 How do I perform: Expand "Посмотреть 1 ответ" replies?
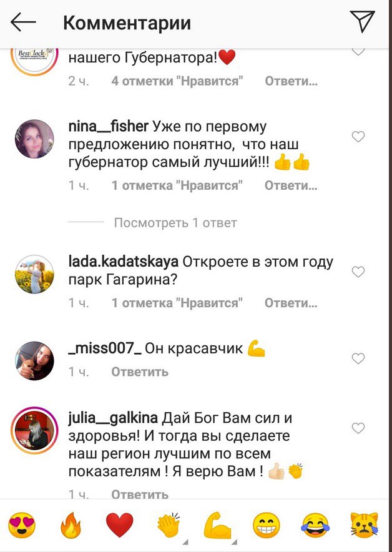(175, 223)
